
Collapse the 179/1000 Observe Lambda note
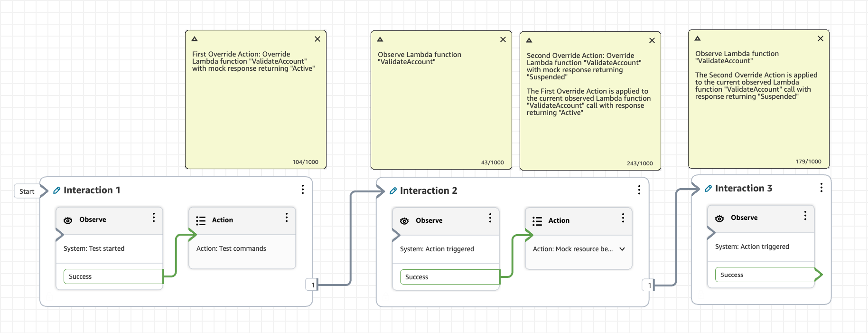(698, 38)
